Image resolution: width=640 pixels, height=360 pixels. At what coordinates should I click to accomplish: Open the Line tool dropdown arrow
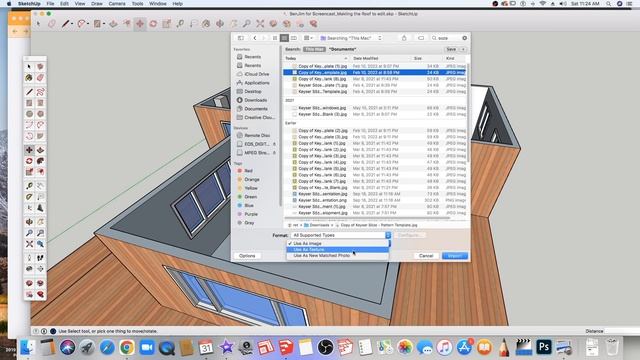click(x=72, y=24)
